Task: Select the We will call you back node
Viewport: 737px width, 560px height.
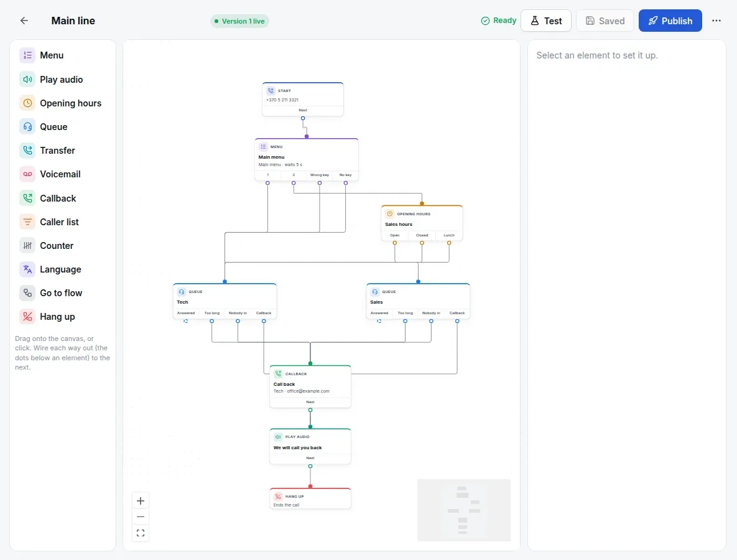Action: tap(310, 446)
